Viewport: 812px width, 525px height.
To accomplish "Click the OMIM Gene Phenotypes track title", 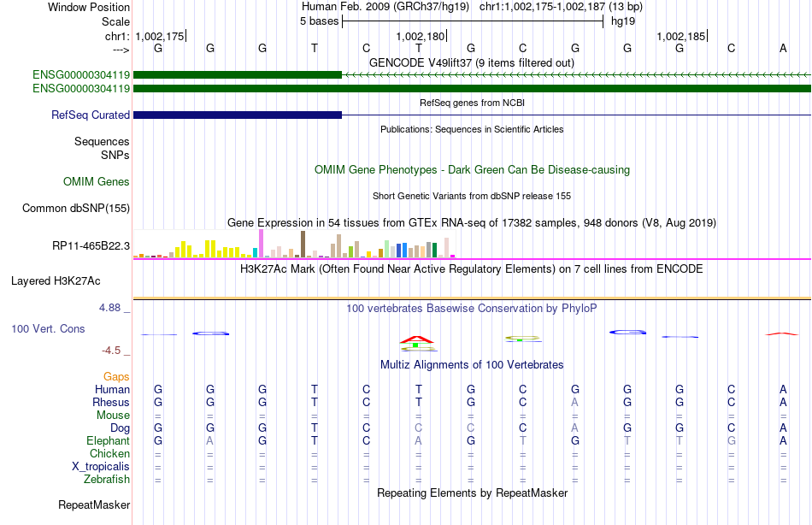I will click(x=472, y=169).
